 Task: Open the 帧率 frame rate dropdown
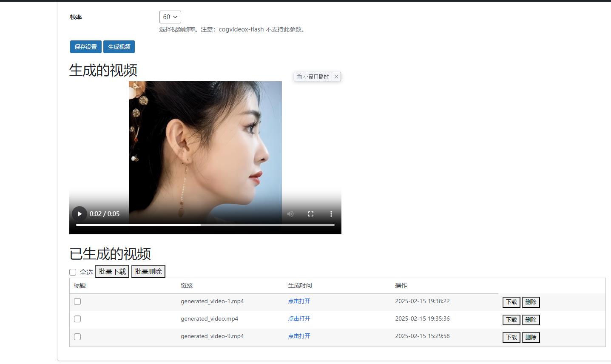click(x=170, y=17)
